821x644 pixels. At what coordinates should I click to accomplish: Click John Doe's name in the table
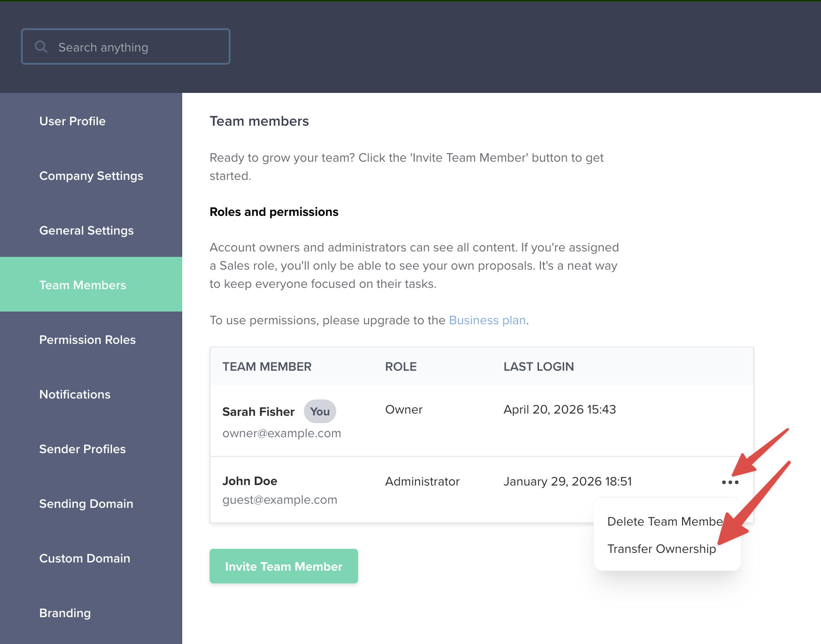tap(250, 481)
